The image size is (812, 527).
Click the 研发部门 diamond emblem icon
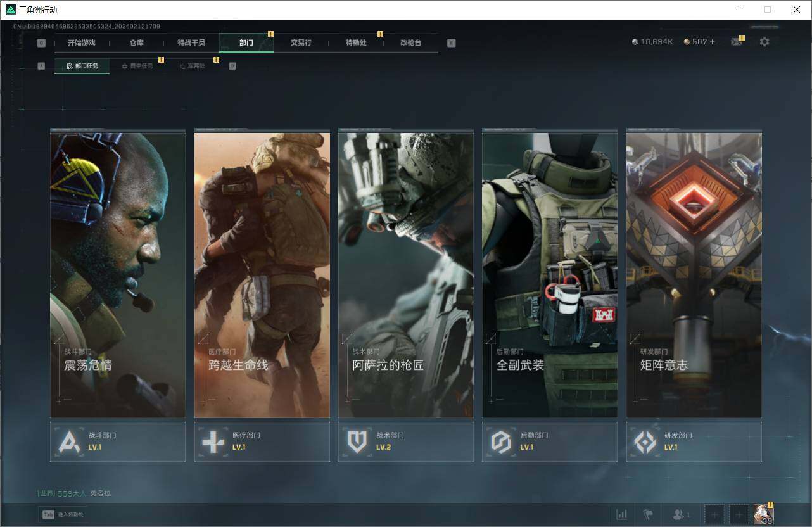[645, 441]
